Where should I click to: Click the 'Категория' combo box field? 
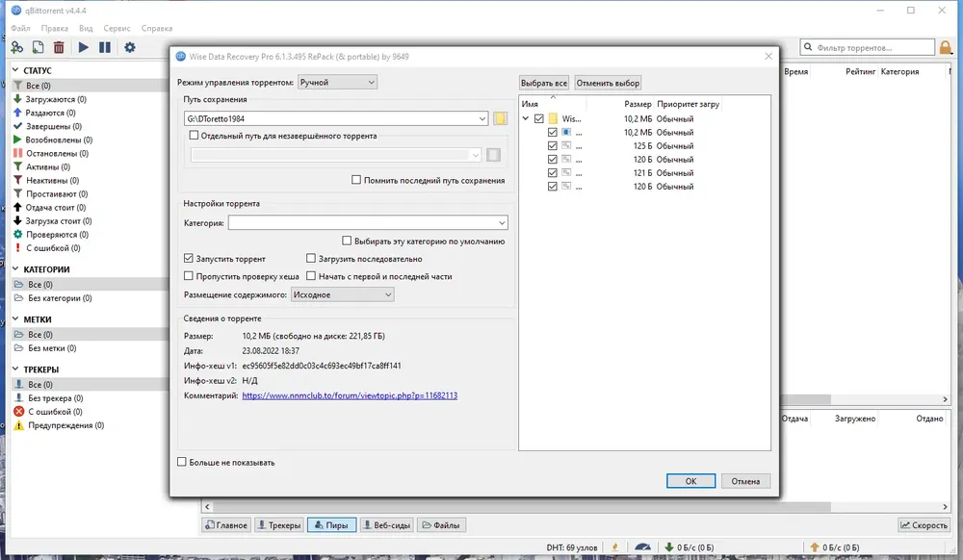pyautogui.click(x=367, y=223)
